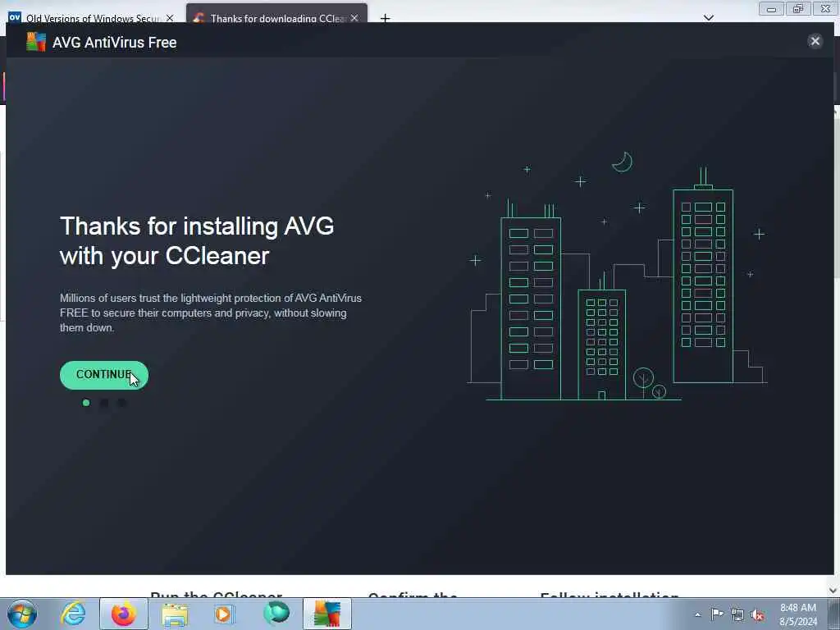The width and height of the screenshot is (840, 630).
Task: Click the muted volume tray icon
Action: click(757, 615)
